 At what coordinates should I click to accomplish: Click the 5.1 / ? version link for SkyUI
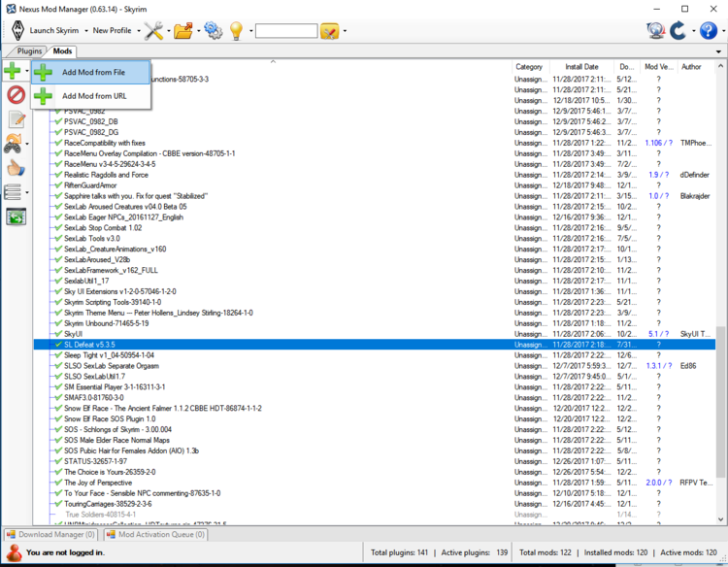(x=658, y=334)
